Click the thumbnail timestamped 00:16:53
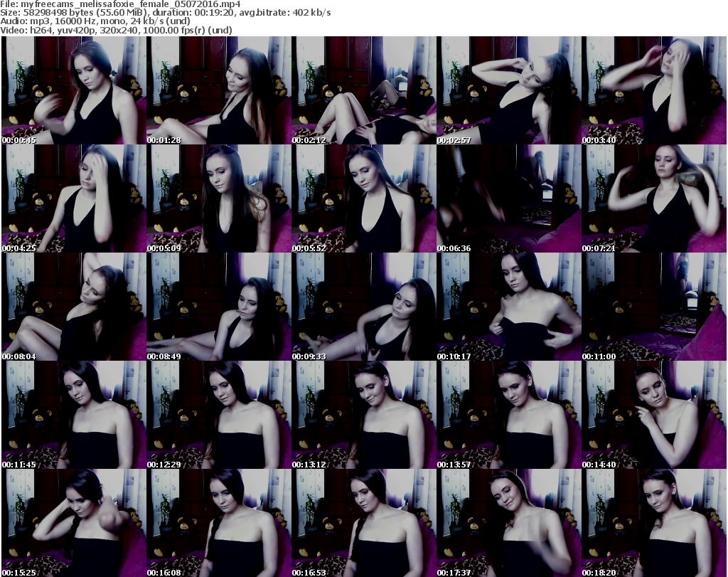728x577 pixels. pyautogui.click(x=364, y=523)
